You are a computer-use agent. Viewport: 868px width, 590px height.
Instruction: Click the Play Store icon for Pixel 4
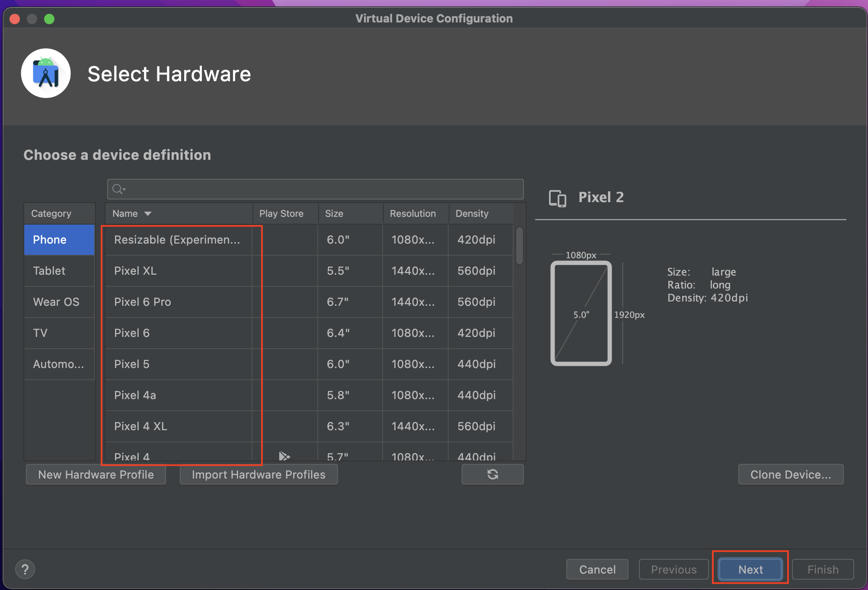(284, 456)
